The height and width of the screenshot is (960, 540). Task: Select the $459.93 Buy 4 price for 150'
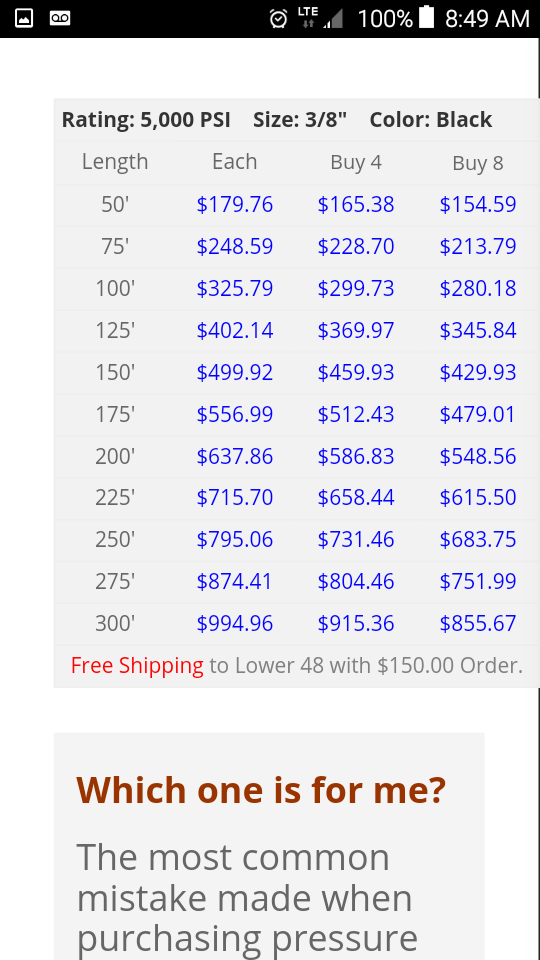click(356, 373)
